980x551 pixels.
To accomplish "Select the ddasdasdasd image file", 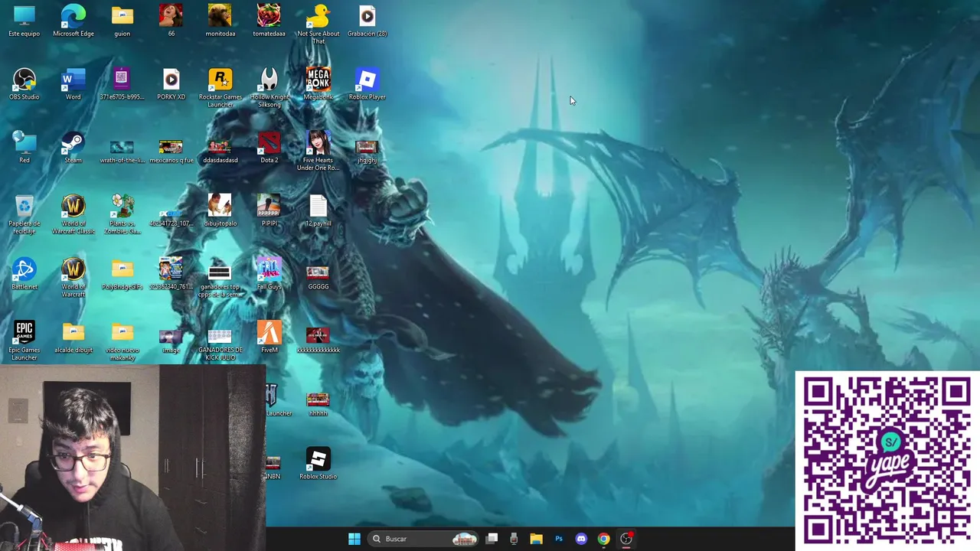I will 220,151.
